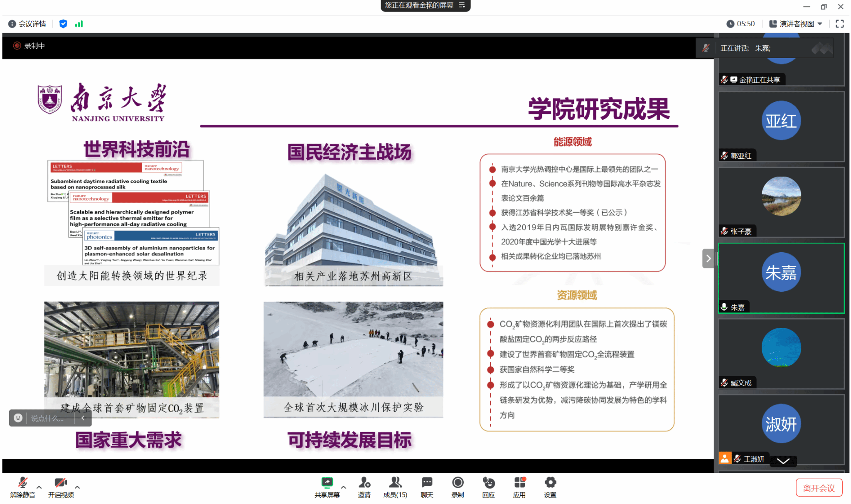Open the reactions (回应) menu
The image size is (851, 504).
tap(488, 483)
